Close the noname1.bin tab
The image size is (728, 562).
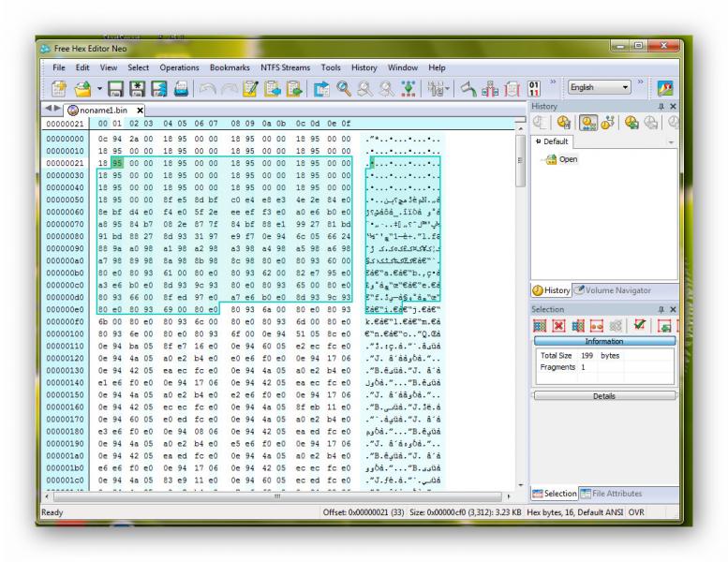pyautogui.click(x=140, y=111)
